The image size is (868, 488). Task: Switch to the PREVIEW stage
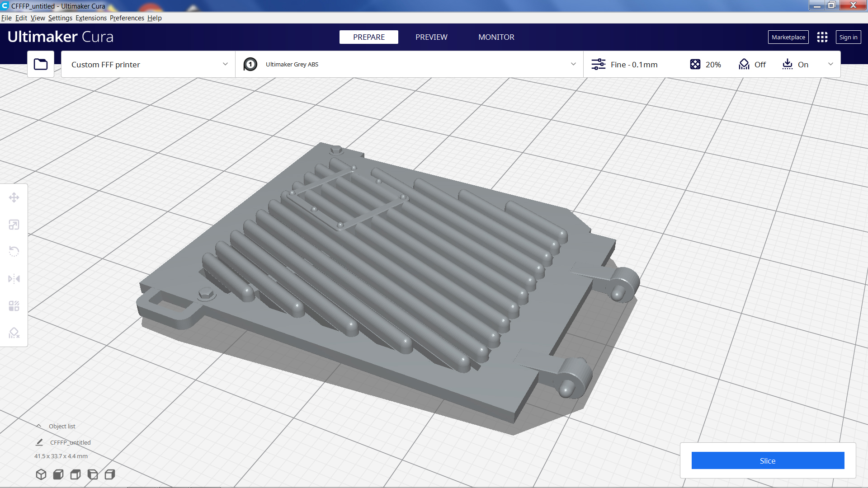coord(431,37)
